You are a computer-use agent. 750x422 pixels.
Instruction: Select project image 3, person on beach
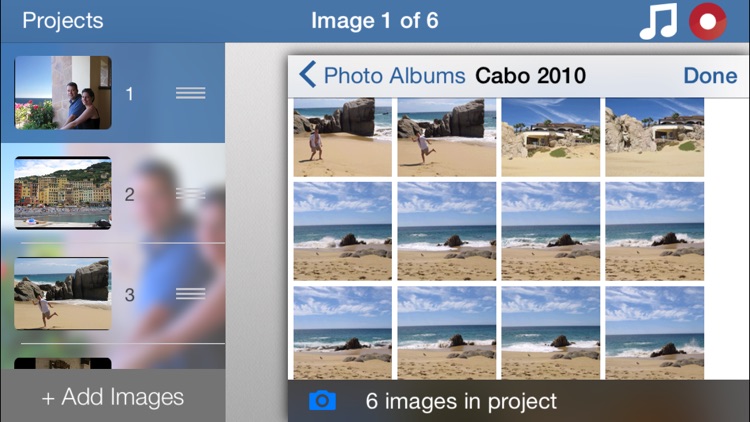click(x=63, y=294)
